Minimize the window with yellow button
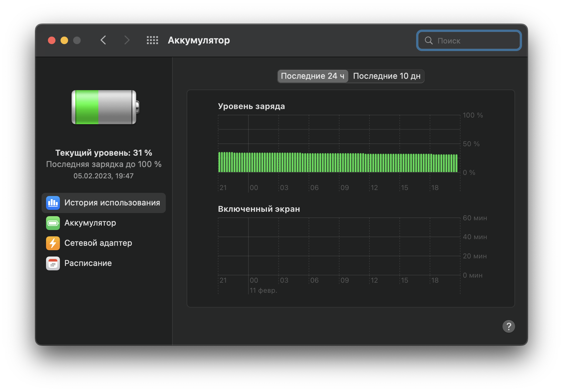Image resolution: width=563 pixels, height=392 pixels. [64, 40]
